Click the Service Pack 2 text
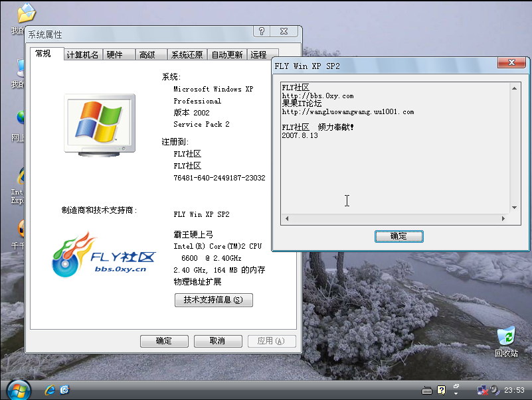The width and height of the screenshot is (532, 400). click(201, 125)
